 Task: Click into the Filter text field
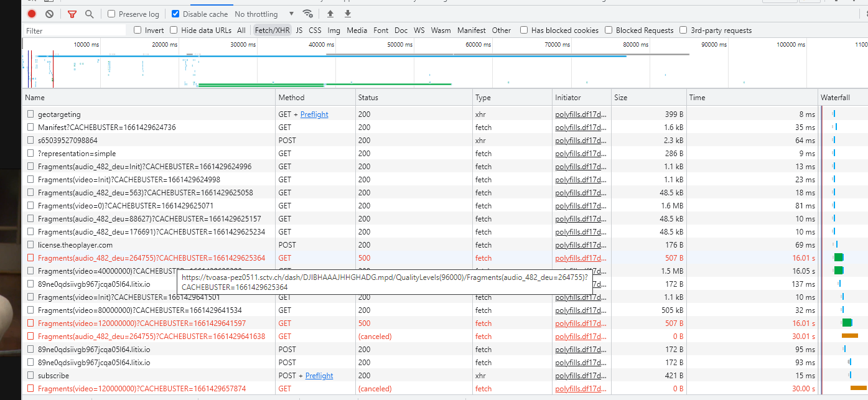(x=75, y=30)
